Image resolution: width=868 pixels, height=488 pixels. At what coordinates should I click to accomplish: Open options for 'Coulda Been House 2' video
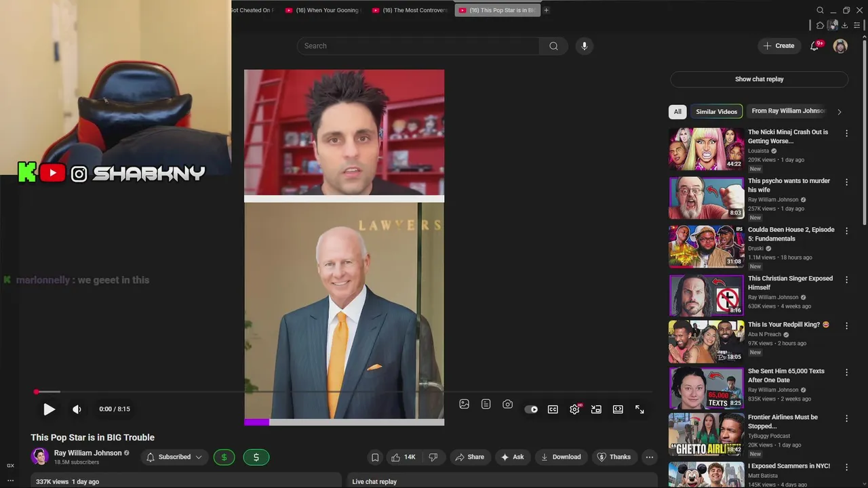coord(846,231)
